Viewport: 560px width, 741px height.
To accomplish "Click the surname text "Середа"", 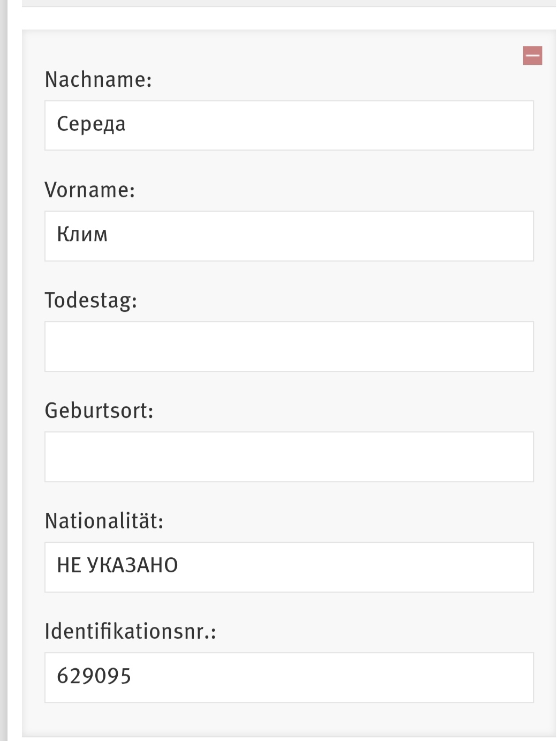I will (91, 124).
